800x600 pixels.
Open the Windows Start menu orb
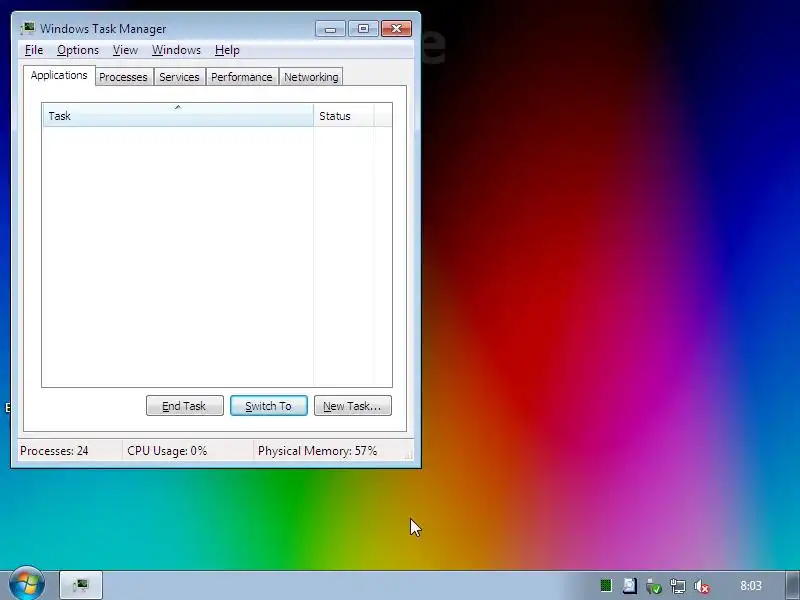tap(27, 584)
